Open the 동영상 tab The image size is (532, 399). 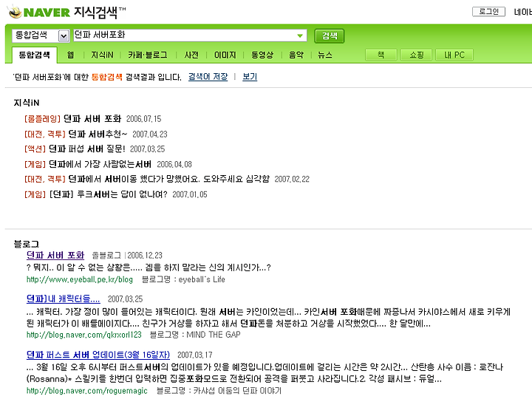click(x=262, y=55)
